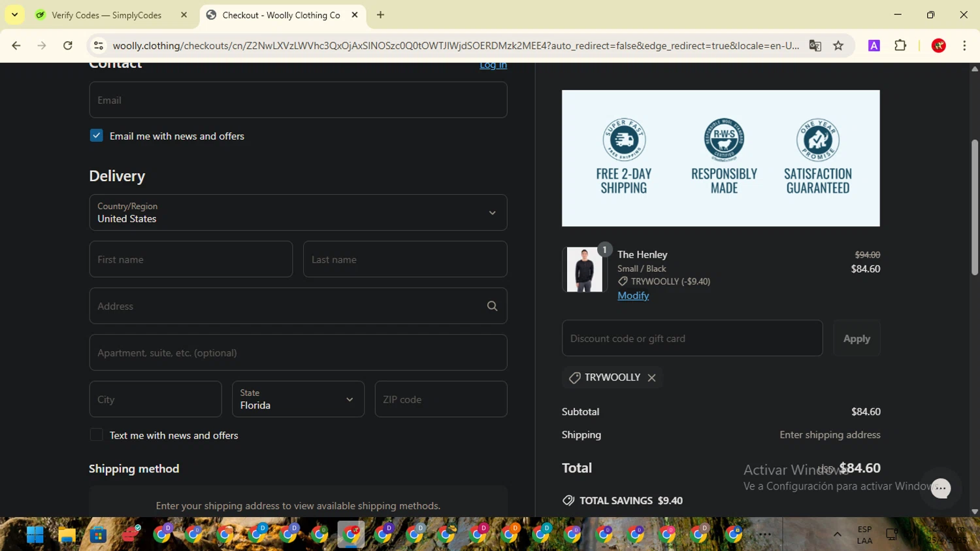Screen dimensions: 980x551
Task: Show the taskbar overflow three dots
Action: [764, 535]
